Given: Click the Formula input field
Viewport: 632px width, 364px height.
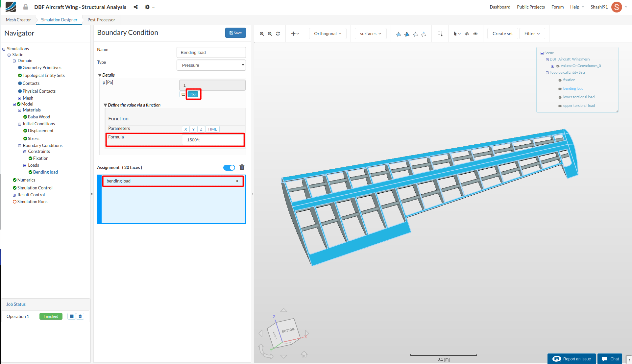Looking at the screenshot, I should 212,140.
